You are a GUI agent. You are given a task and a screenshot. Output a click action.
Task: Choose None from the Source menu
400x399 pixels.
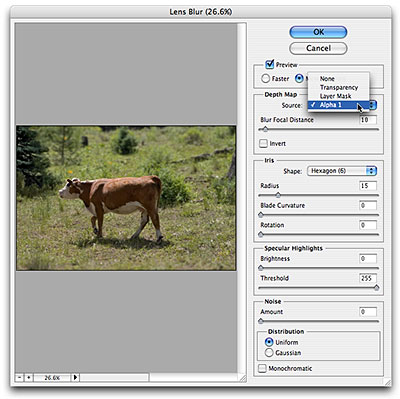pyautogui.click(x=338, y=79)
